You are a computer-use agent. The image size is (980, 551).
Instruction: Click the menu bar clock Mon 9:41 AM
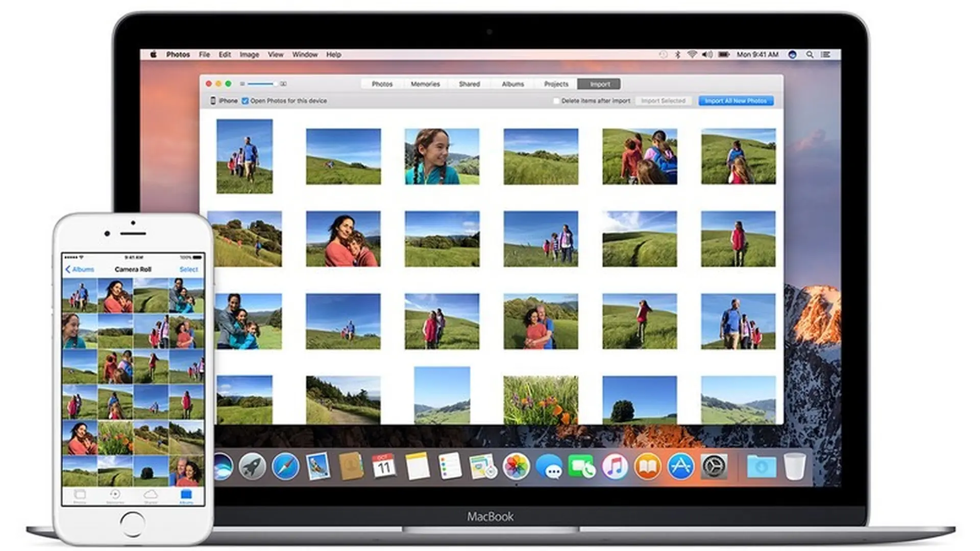(757, 54)
